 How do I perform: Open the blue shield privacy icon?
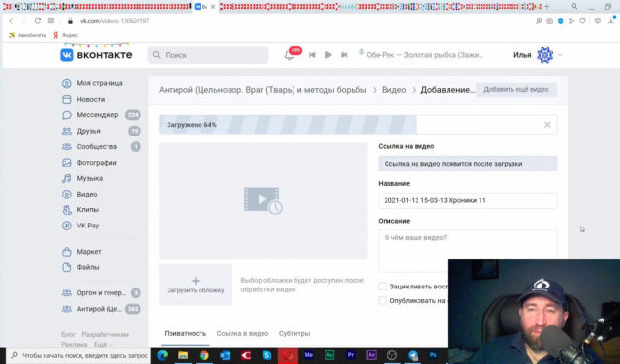[x=560, y=21]
